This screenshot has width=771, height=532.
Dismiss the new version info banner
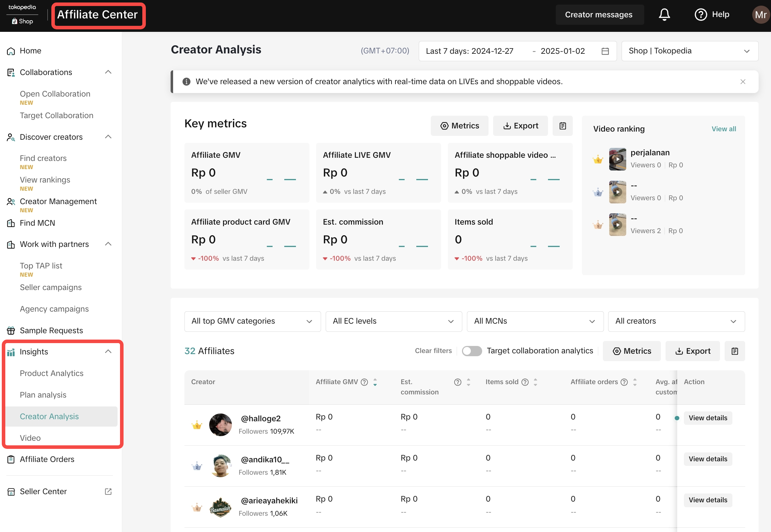point(743,82)
